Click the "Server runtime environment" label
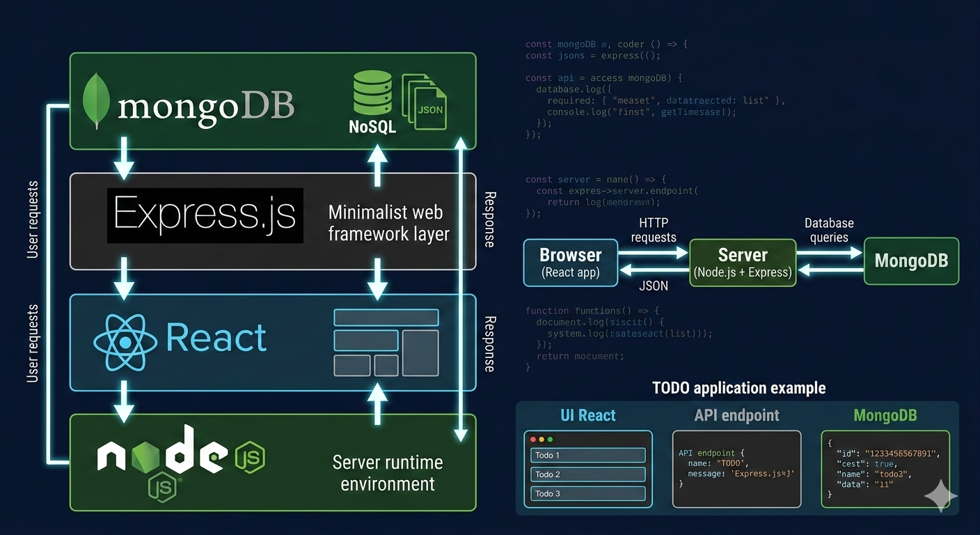980x535 pixels. point(387,473)
